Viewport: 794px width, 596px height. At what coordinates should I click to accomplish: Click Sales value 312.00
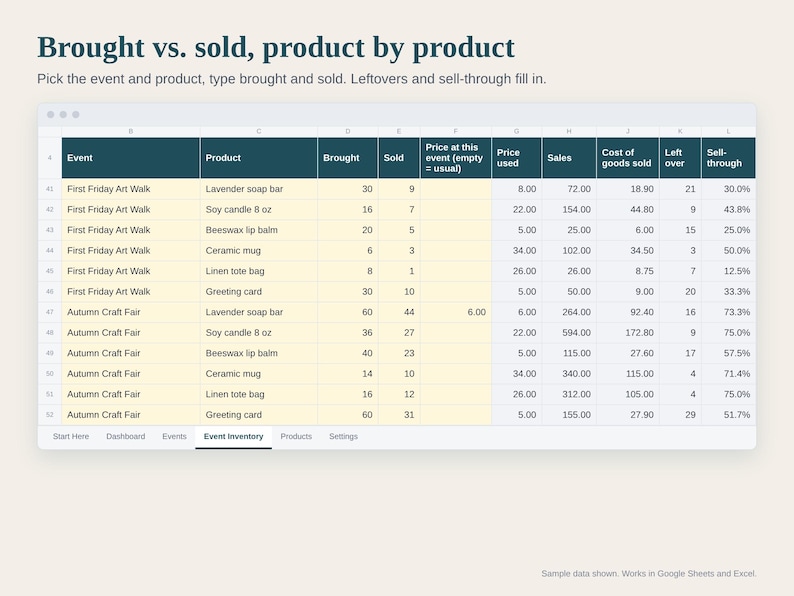[x=576, y=394]
